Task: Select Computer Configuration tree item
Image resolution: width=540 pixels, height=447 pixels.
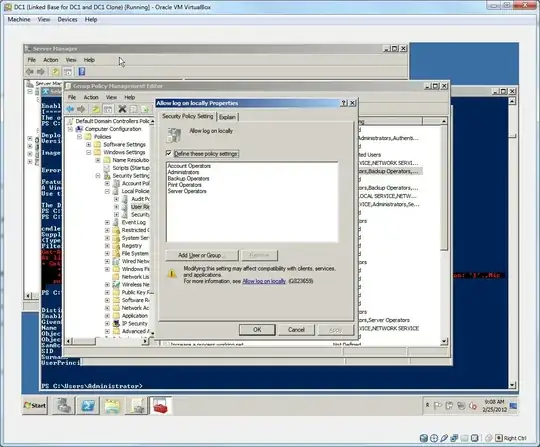Action: coord(113,129)
